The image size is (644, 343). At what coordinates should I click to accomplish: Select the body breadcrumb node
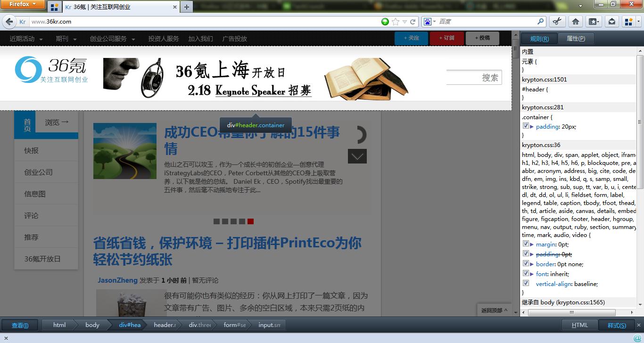point(92,325)
